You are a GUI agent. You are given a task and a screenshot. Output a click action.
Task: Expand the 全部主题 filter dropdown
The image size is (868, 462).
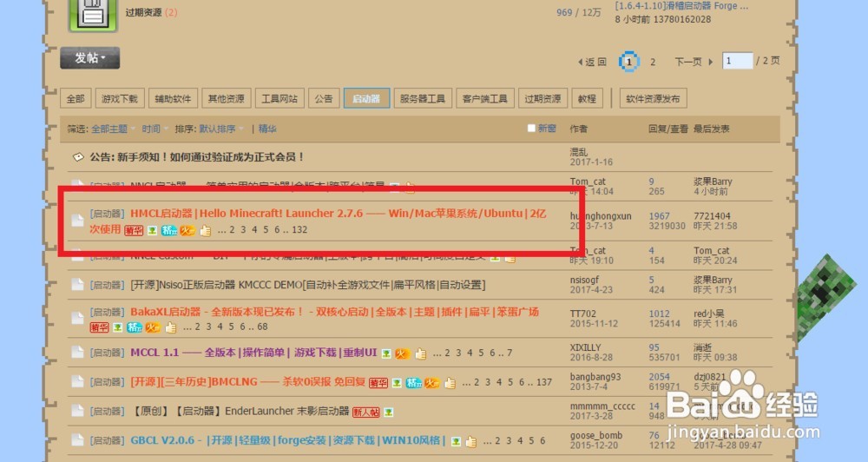pyautogui.click(x=113, y=129)
